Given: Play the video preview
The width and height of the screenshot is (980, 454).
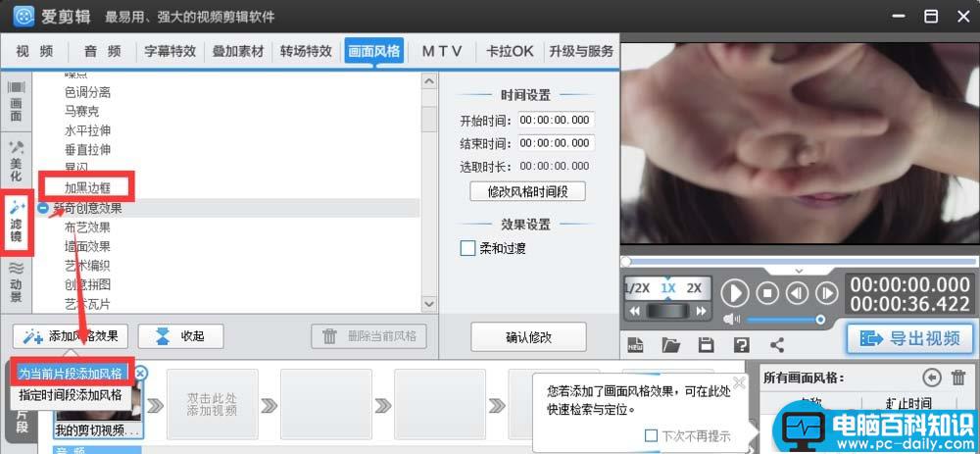Looking at the screenshot, I should [735, 292].
